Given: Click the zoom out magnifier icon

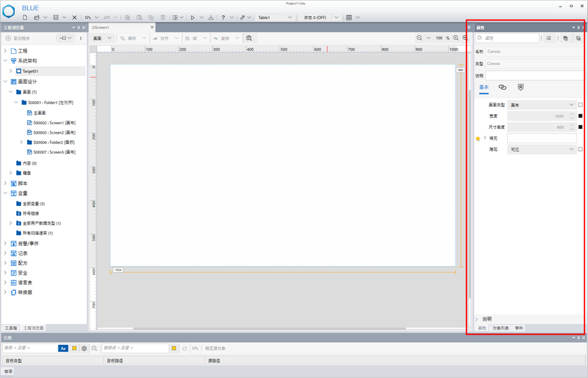Looking at the screenshot, I should (x=419, y=38).
